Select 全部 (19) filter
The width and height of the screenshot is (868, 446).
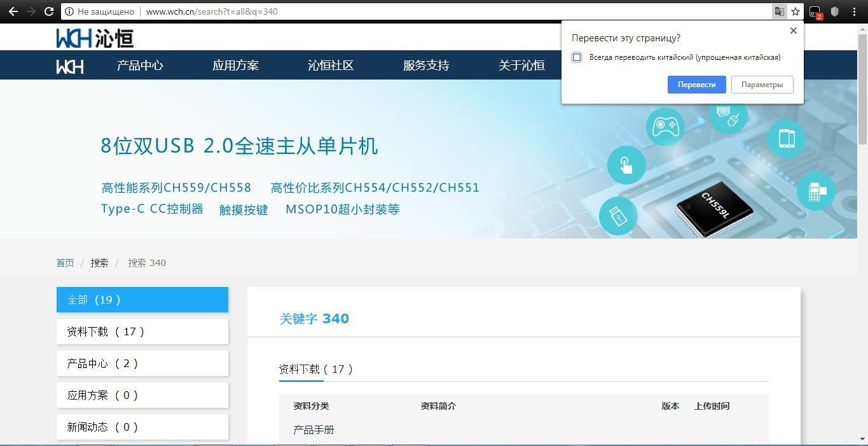142,300
